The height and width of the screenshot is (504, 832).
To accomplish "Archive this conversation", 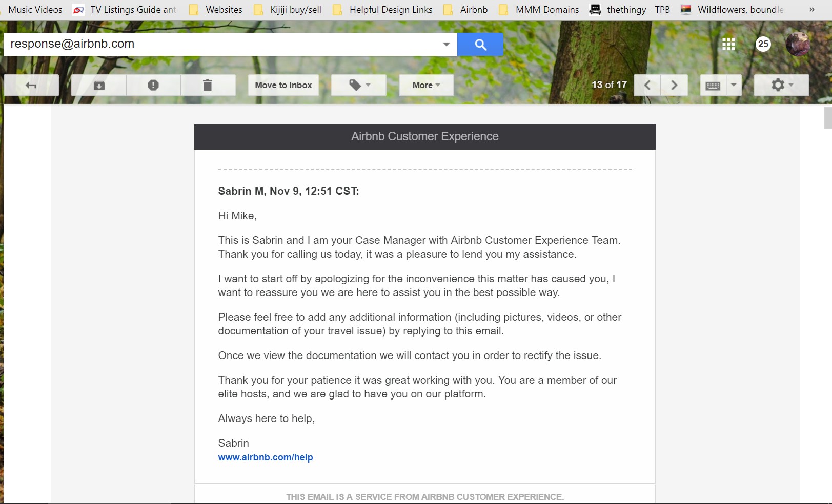I will pyautogui.click(x=99, y=85).
